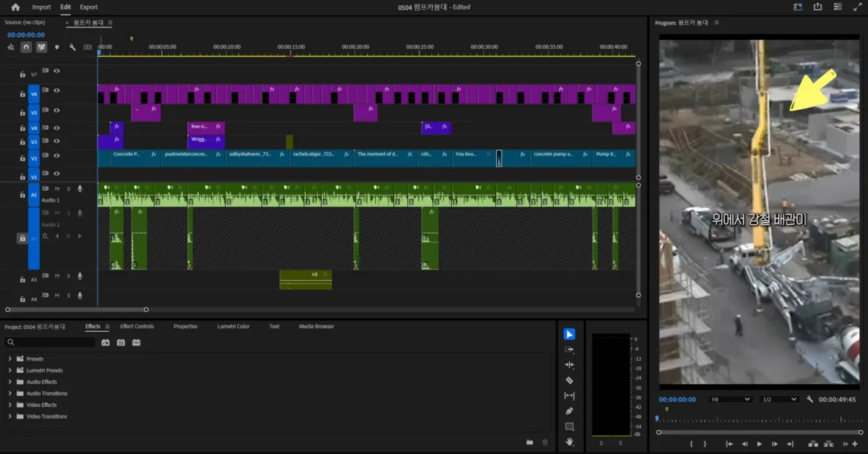This screenshot has width=868, height=454.
Task: Open the Media Browser tab
Action: click(317, 327)
